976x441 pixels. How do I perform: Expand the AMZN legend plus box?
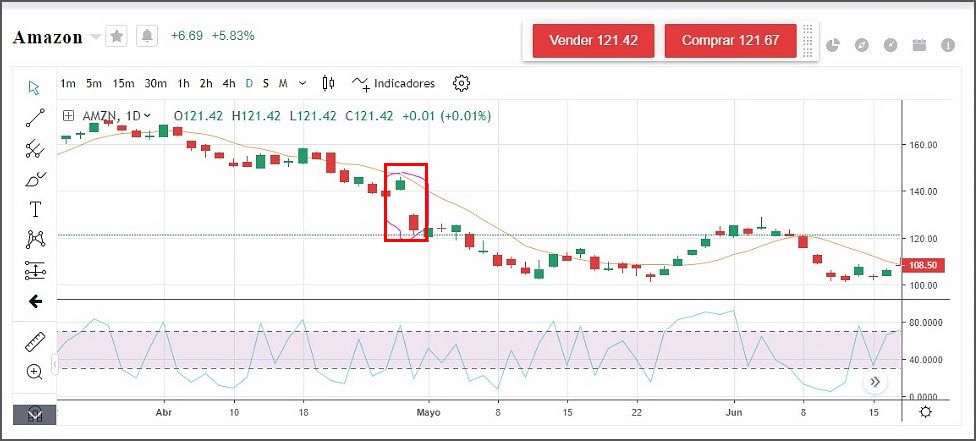[68, 115]
